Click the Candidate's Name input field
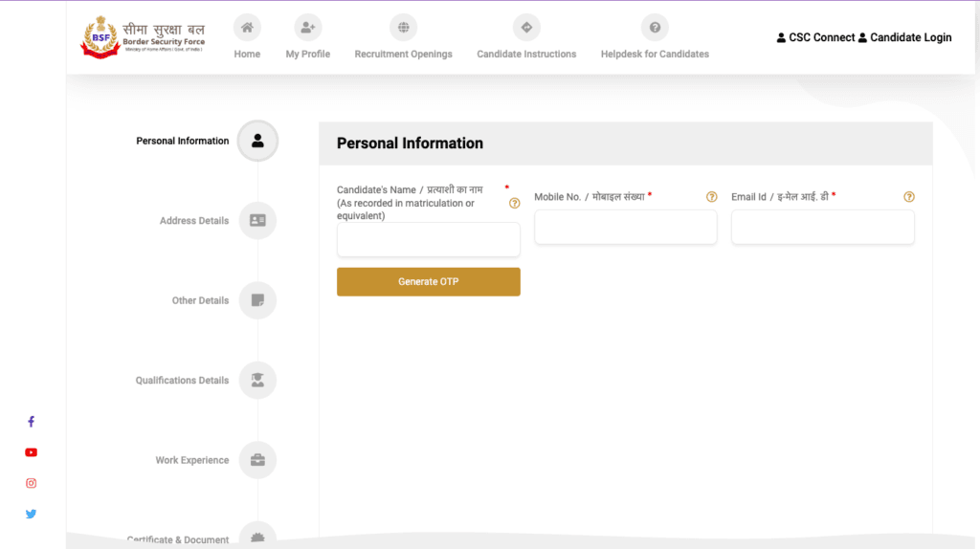Image resolution: width=980 pixels, height=549 pixels. pyautogui.click(x=429, y=239)
